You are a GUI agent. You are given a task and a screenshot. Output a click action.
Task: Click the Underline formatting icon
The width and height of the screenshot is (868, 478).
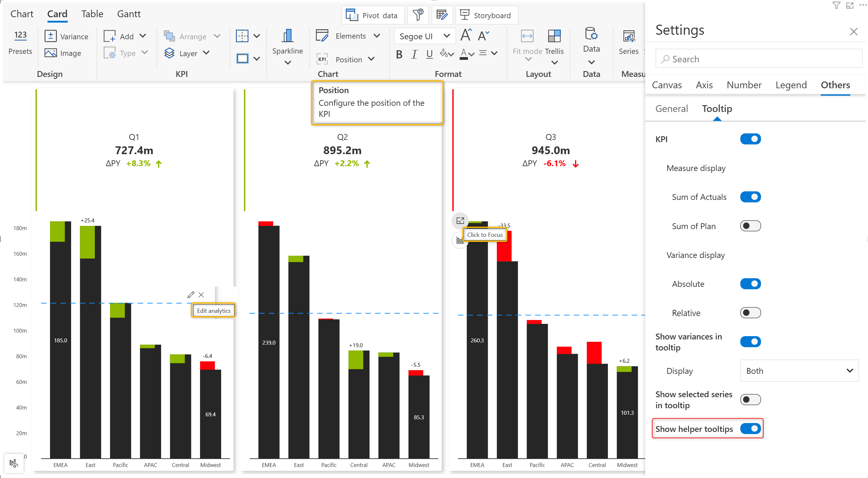pos(429,54)
